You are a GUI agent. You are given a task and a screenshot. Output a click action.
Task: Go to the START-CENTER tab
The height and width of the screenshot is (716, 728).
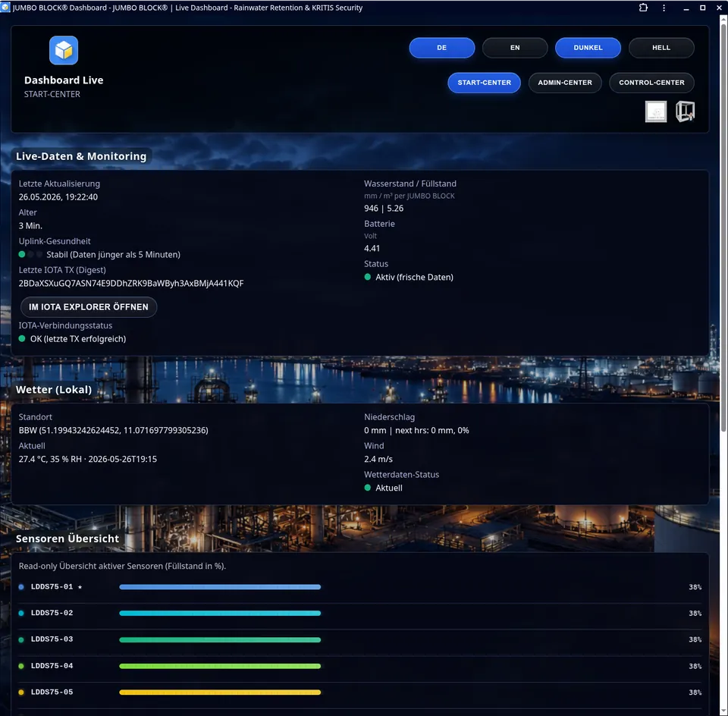(x=485, y=83)
